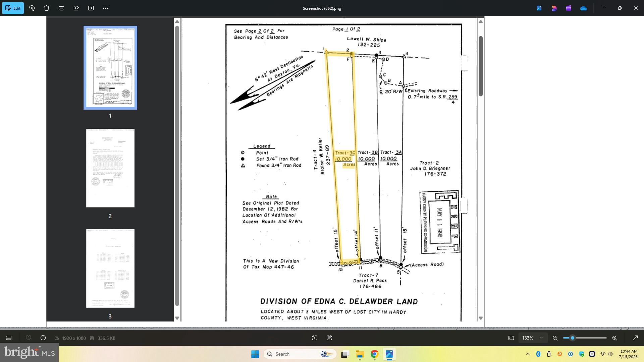644x362 pixels.
Task: Toggle the heart favorite icon
Action: [x=29, y=338]
